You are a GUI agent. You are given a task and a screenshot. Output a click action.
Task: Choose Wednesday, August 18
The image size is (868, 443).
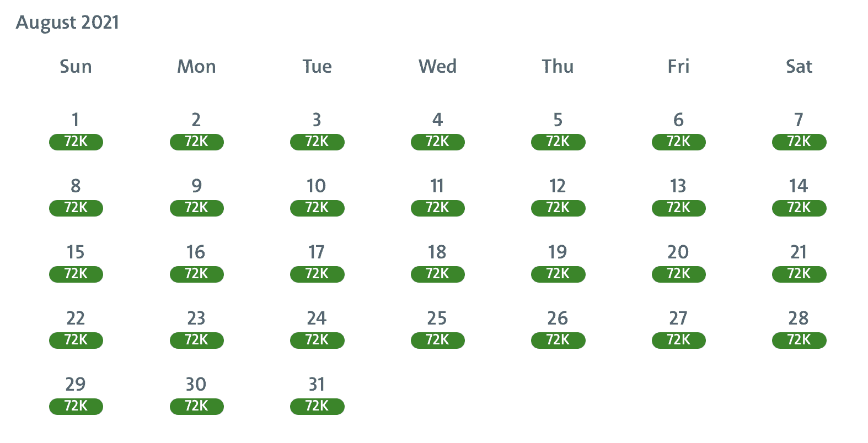pos(437,252)
